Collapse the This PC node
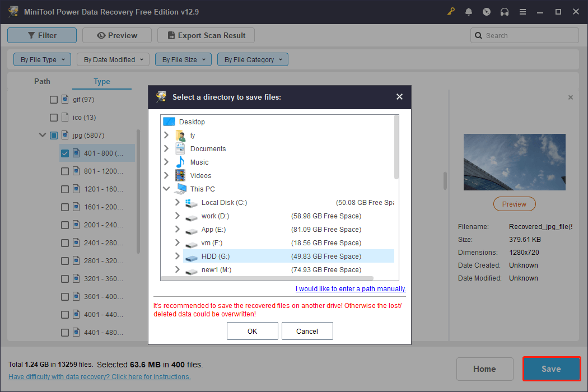Image resolution: width=588 pixels, height=392 pixels. [166, 189]
